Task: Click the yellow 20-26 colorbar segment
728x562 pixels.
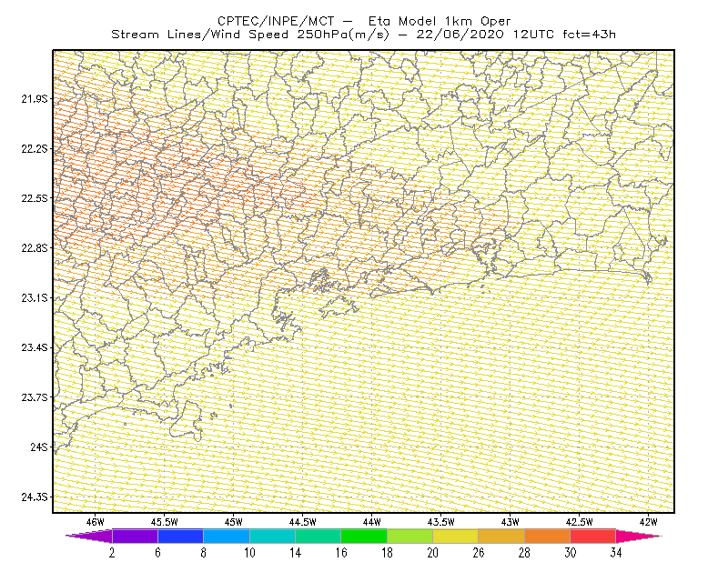Action: click(456, 536)
